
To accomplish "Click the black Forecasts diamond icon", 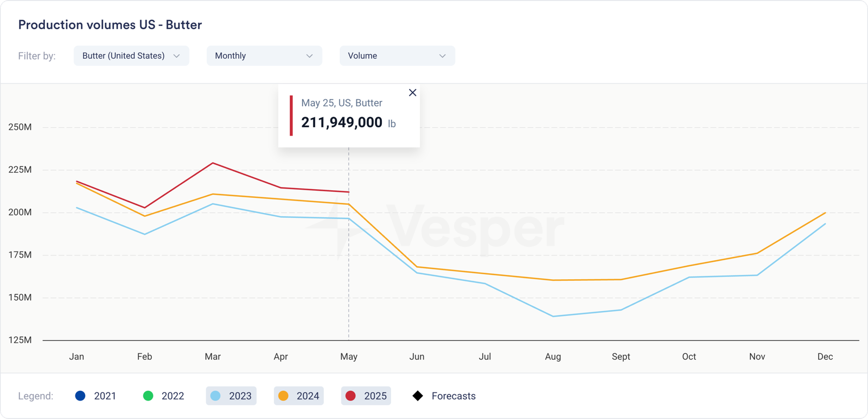I will click(x=418, y=396).
